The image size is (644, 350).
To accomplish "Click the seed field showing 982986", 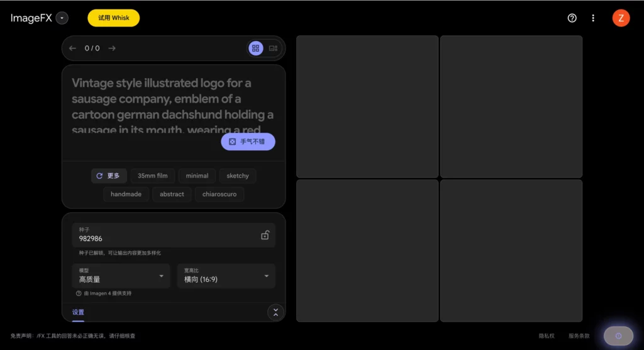I will (x=174, y=235).
